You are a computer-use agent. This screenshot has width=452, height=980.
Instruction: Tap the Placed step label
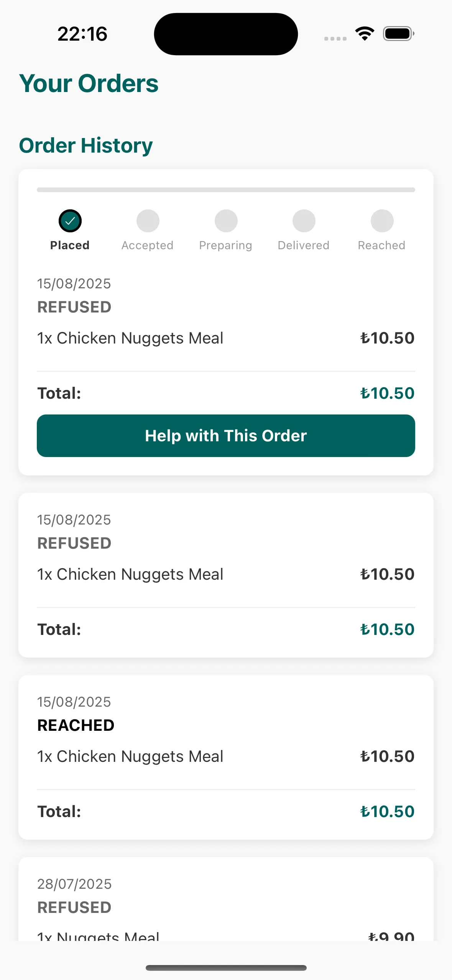pyautogui.click(x=70, y=245)
